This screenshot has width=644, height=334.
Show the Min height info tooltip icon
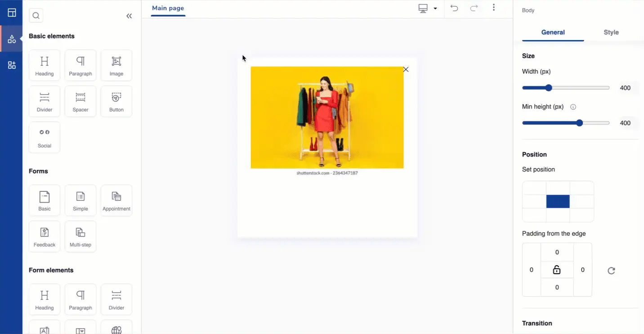tap(573, 107)
